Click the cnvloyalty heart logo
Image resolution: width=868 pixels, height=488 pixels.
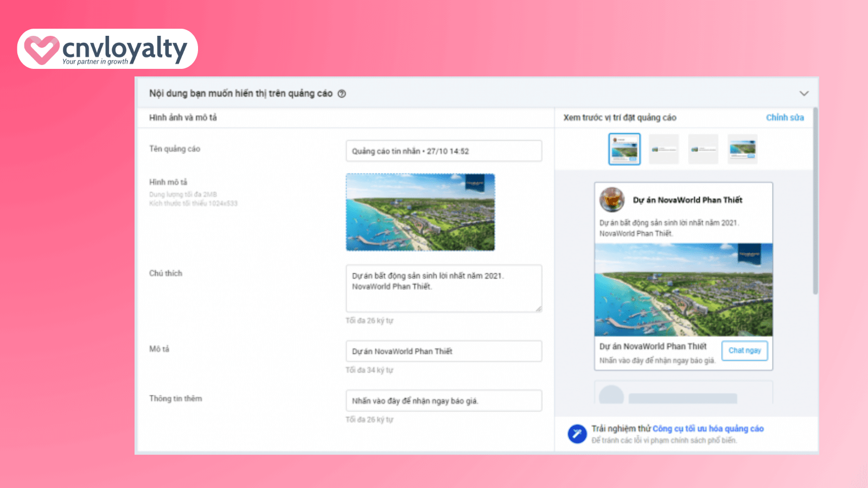(x=41, y=49)
